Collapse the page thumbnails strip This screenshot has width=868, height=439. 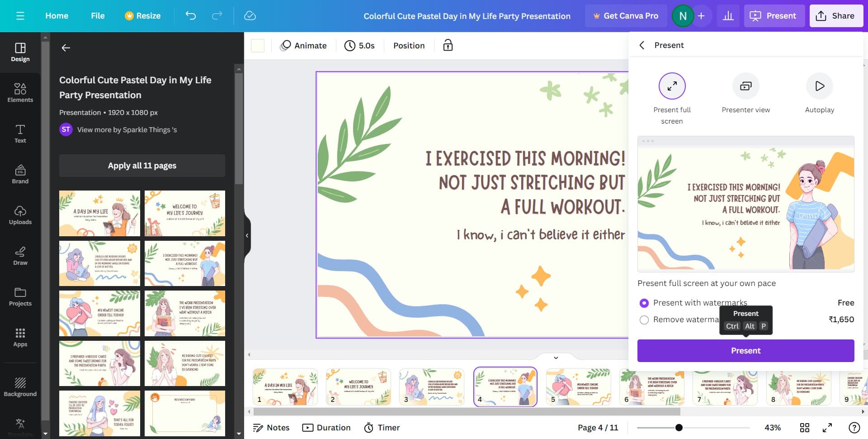pyautogui.click(x=556, y=358)
